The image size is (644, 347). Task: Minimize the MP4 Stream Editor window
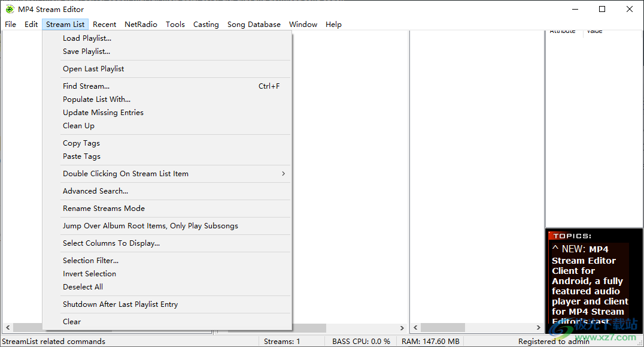tap(575, 9)
